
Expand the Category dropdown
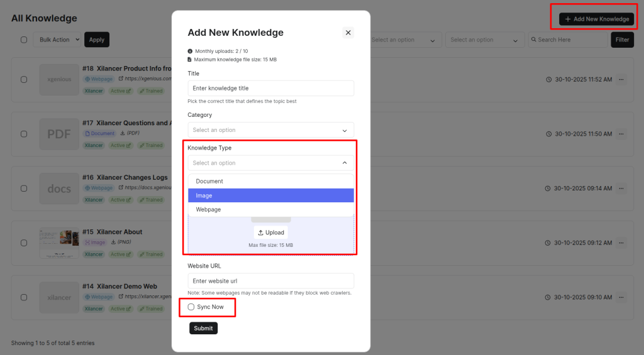[270, 130]
